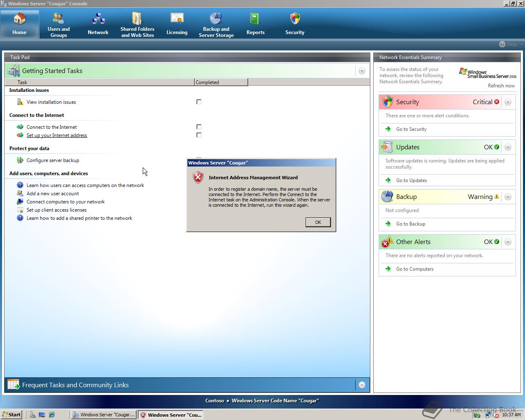The image size is (525, 420).
Task: Click Show Desktop in quick launch
Action: coord(42,415)
